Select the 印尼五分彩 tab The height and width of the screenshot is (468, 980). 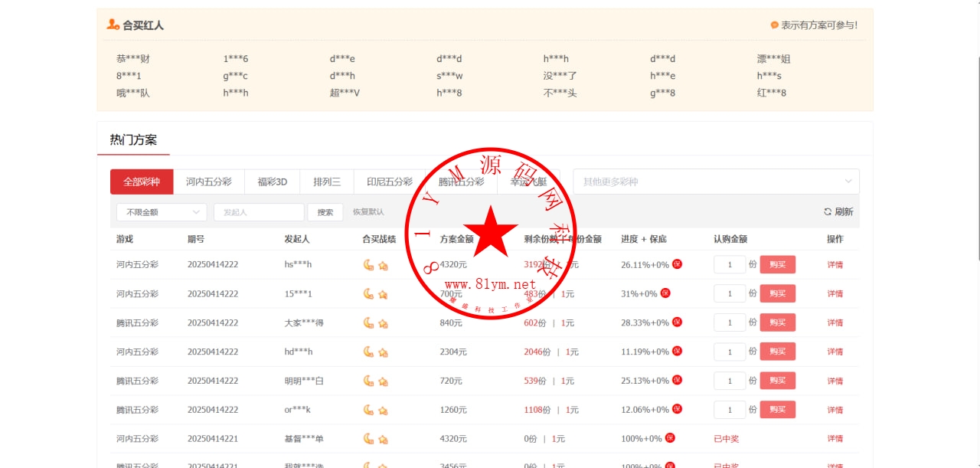coord(390,182)
